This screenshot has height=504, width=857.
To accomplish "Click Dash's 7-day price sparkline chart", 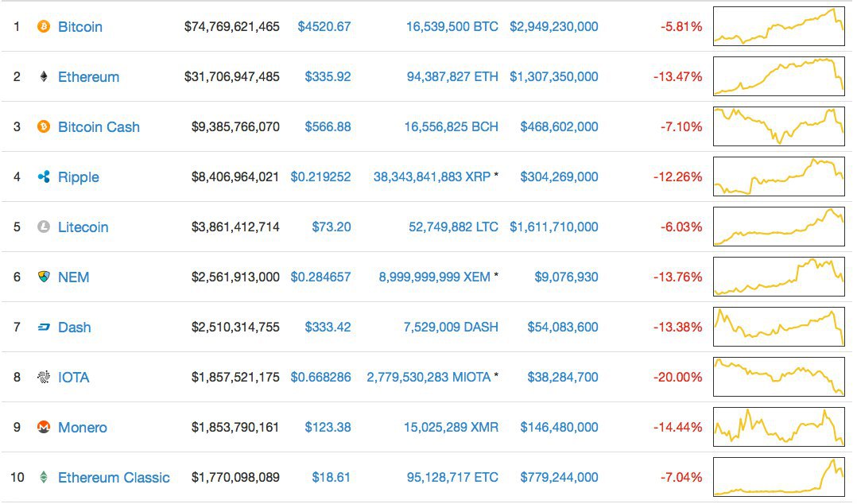I will coord(779,328).
